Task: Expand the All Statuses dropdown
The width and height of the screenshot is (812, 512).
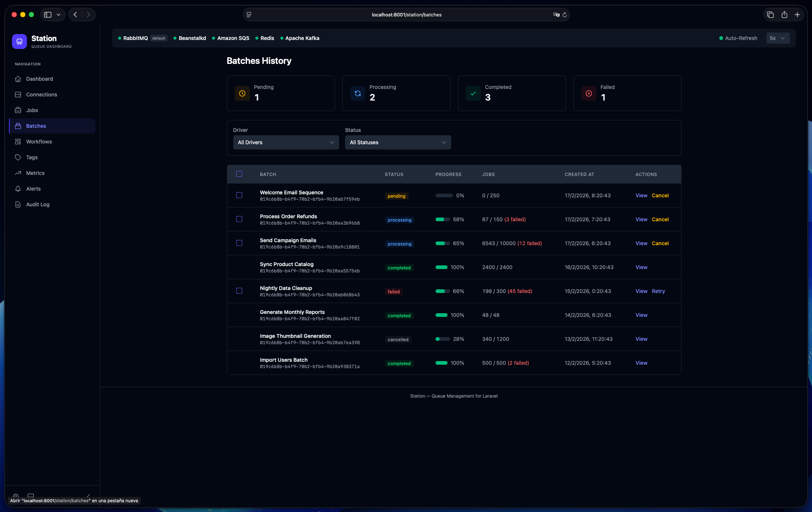Action: 397,142
